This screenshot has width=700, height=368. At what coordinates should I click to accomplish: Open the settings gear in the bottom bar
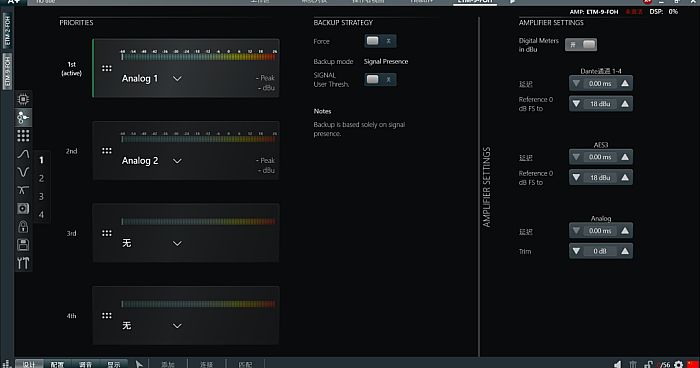click(x=679, y=364)
